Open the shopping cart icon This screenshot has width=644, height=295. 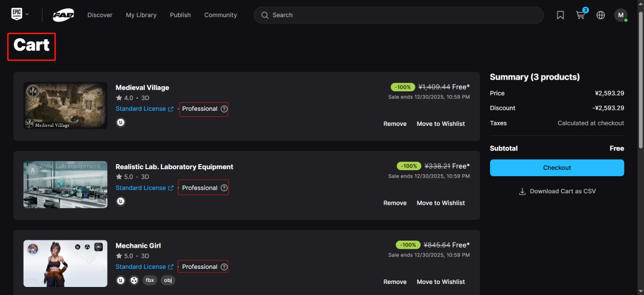(581, 15)
